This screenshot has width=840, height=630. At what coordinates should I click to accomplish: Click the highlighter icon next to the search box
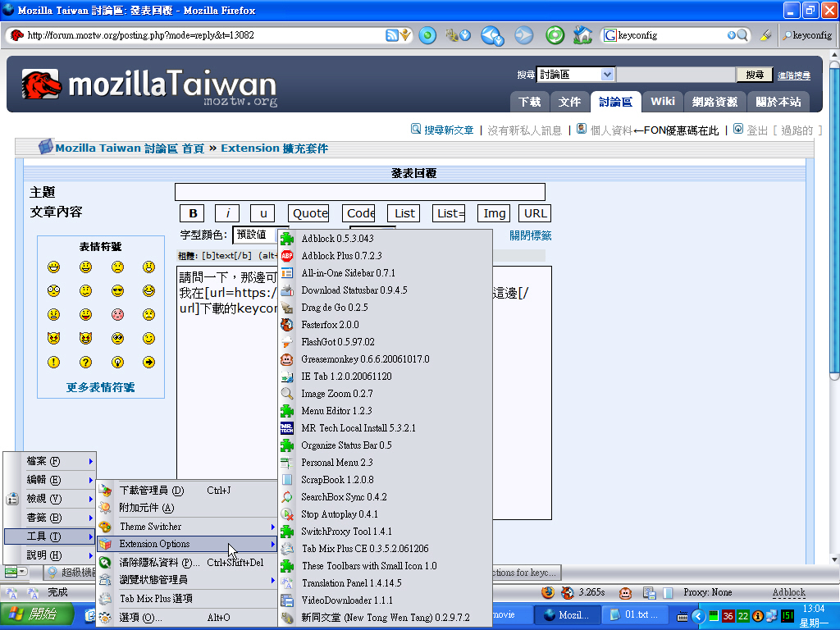pos(765,35)
